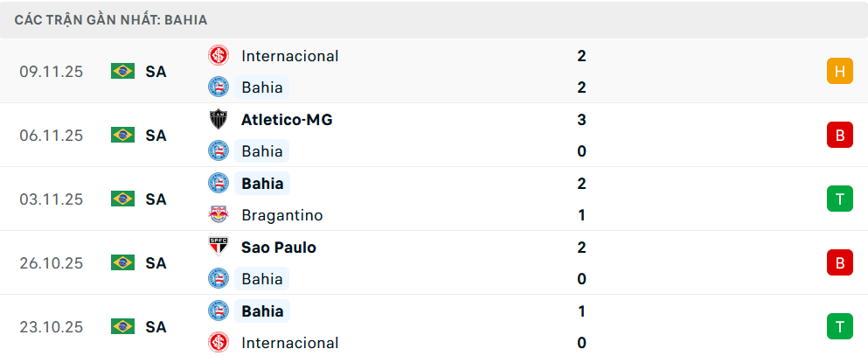Screen dimensions: 868x356
Task: Click the Internacional crest in the 23.10.25 match
Action: pos(218,343)
